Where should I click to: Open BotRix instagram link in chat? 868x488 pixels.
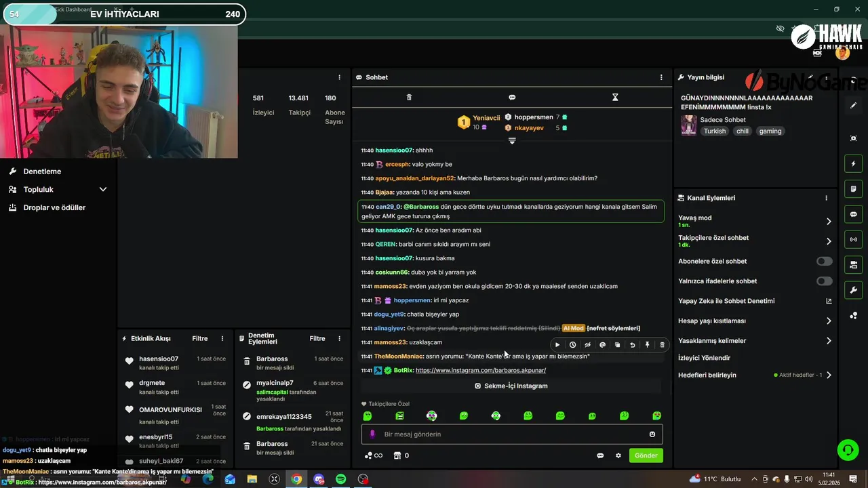point(481,371)
